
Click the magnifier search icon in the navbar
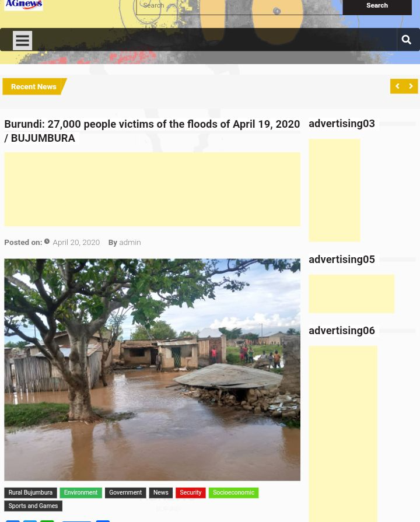pos(407,40)
